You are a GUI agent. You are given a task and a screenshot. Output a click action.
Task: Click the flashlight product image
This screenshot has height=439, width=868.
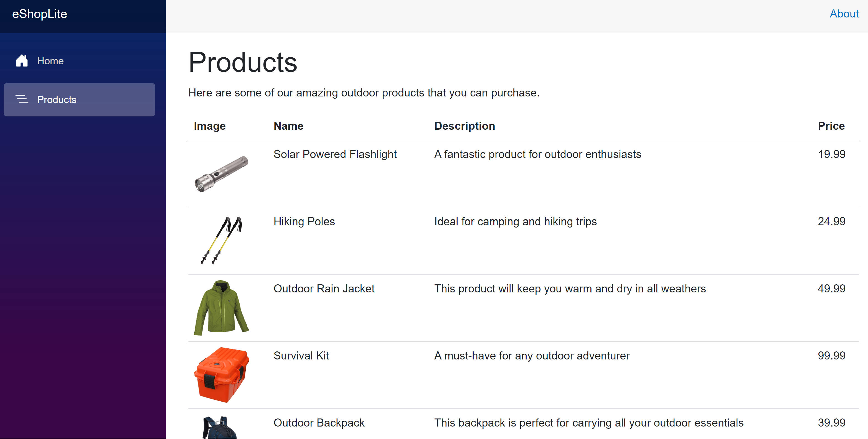(221, 174)
